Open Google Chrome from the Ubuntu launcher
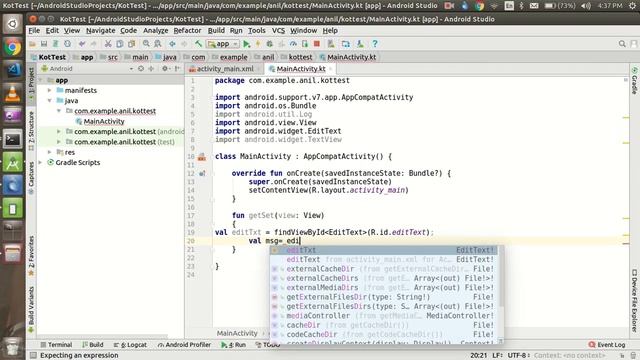 pyautogui.click(x=13, y=47)
